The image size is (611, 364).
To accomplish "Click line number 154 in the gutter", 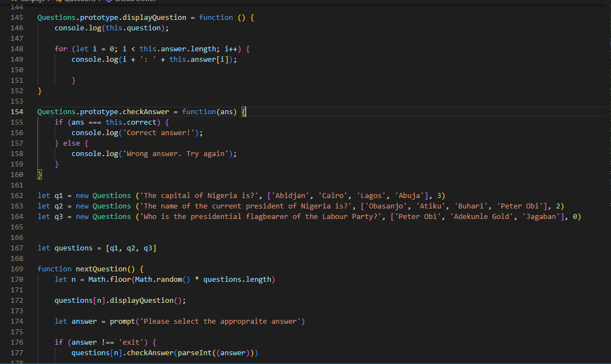I will click(17, 112).
